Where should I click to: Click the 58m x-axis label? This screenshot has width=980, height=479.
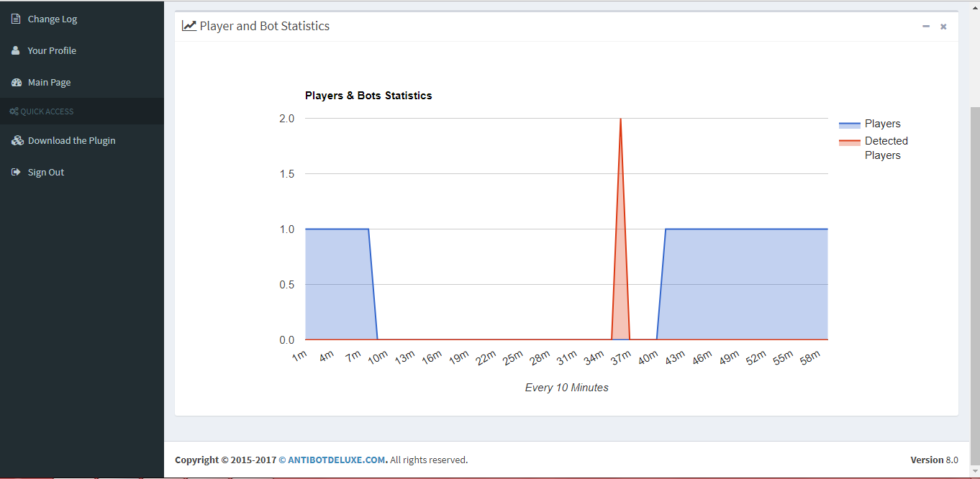(x=809, y=357)
